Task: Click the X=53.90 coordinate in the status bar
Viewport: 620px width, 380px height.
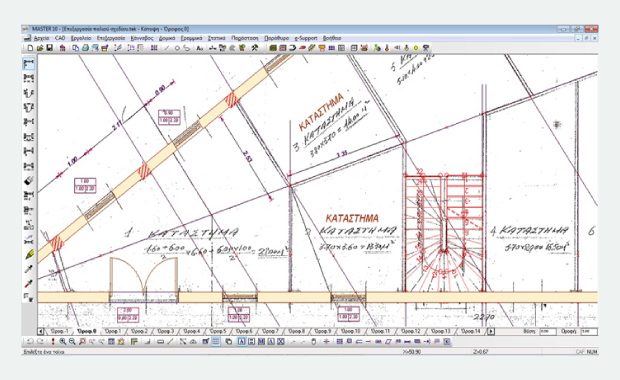Action: (412, 352)
